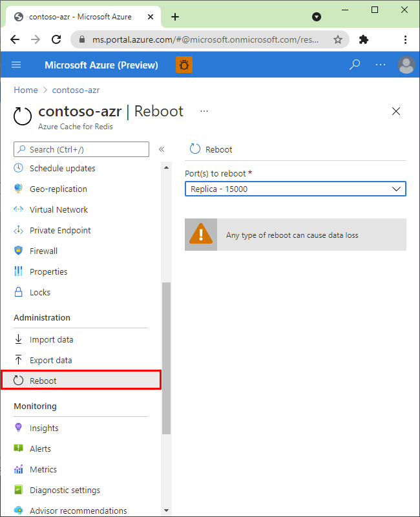Open Virtual Network via its icon
This screenshot has width=420, height=517.
click(x=19, y=209)
